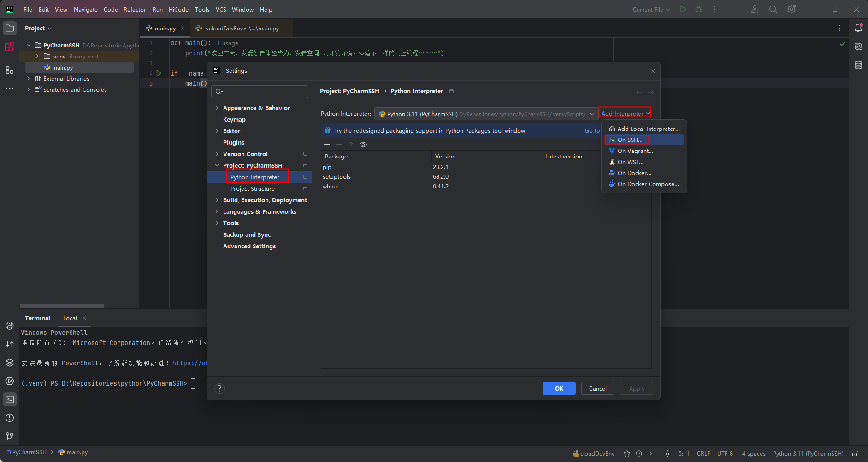Switch to the main.py editor tab
The width and height of the screenshot is (868, 462).
pos(164,28)
